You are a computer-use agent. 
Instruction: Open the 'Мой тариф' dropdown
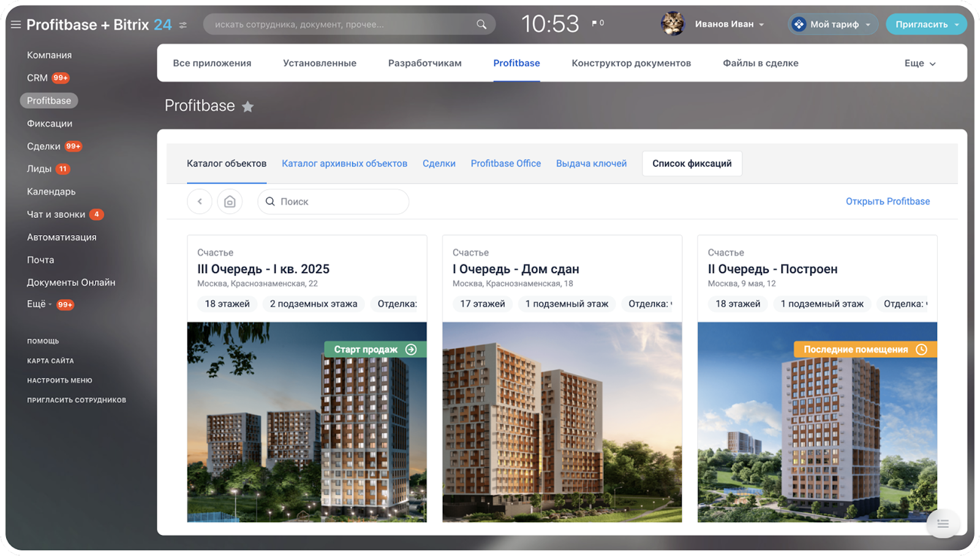click(x=833, y=24)
